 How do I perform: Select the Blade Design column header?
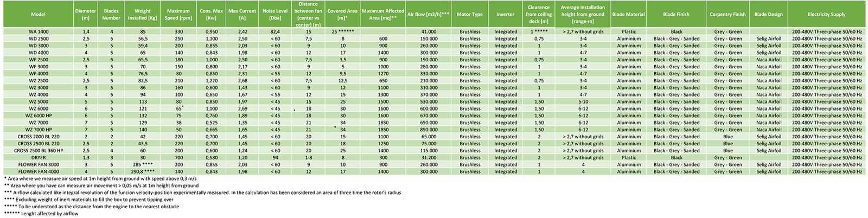tap(768, 15)
